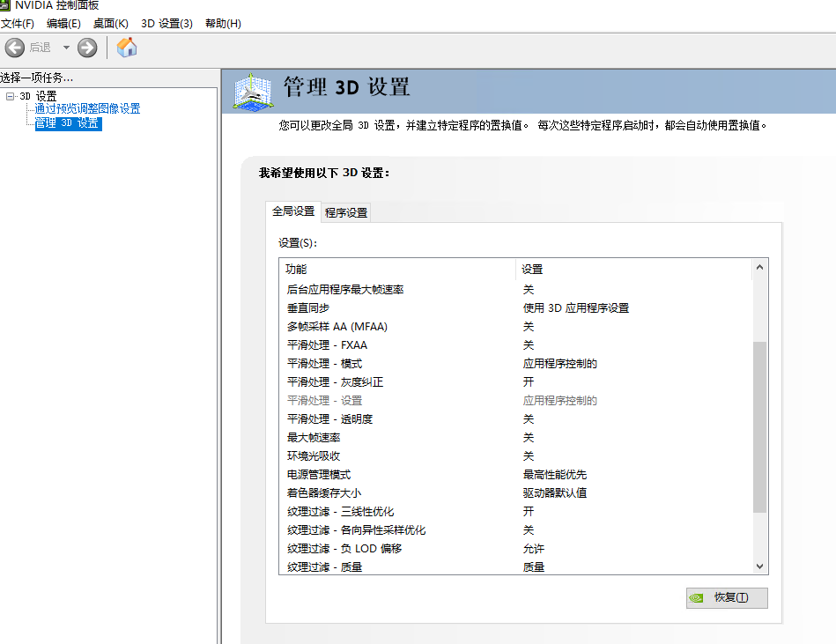Switch to 程序设置 tab

click(346, 212)
